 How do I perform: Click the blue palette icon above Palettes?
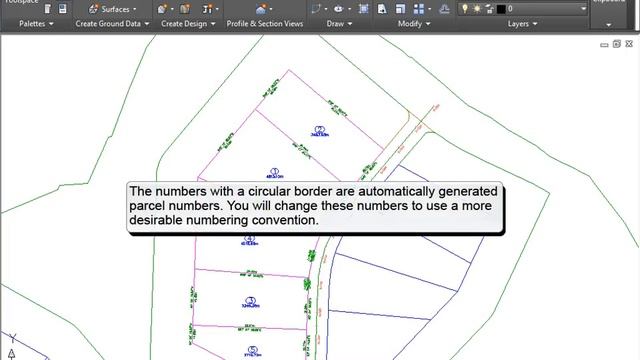(62, 9)
